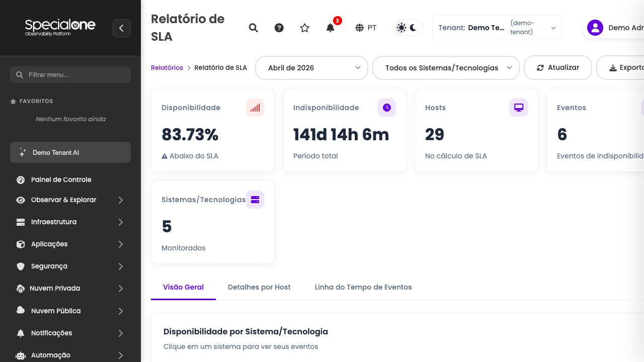Click the Nuvem Privada cloud-lock icon

point(21,289)
